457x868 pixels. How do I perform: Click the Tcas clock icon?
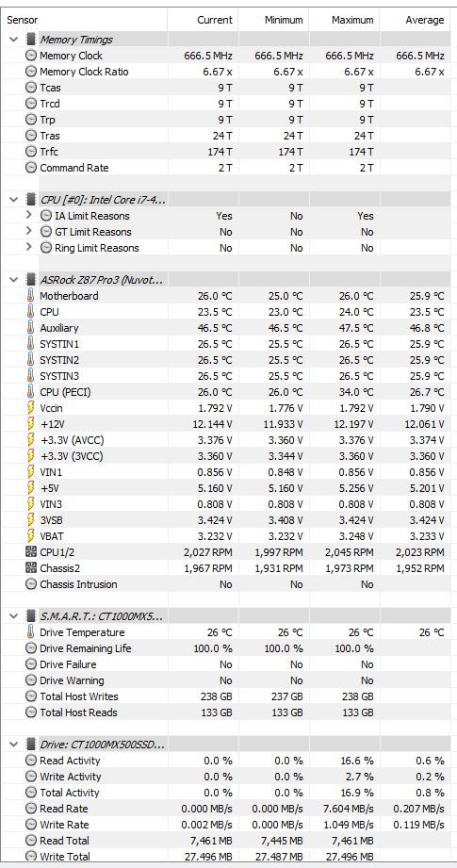(31, 88)
